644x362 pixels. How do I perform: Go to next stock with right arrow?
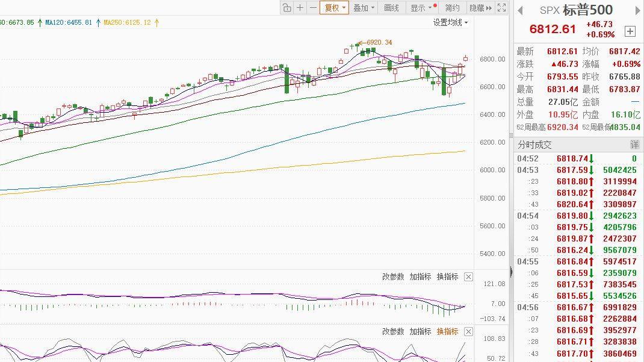[x=637, y=10]
